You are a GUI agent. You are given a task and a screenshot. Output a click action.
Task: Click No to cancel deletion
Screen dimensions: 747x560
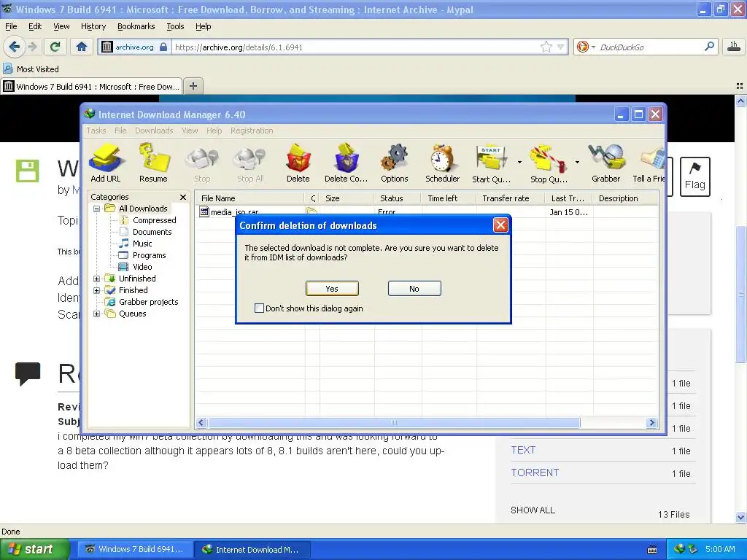coord(414,289)
